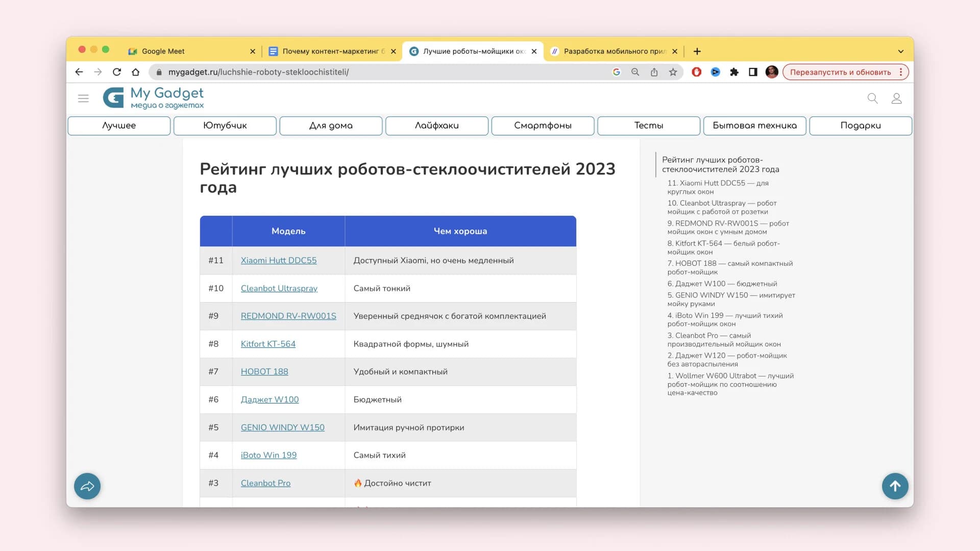This screenshot has height=551, width=980.
Task: Bookmark the page with the star icon
Action: click(x=673, y=72)
